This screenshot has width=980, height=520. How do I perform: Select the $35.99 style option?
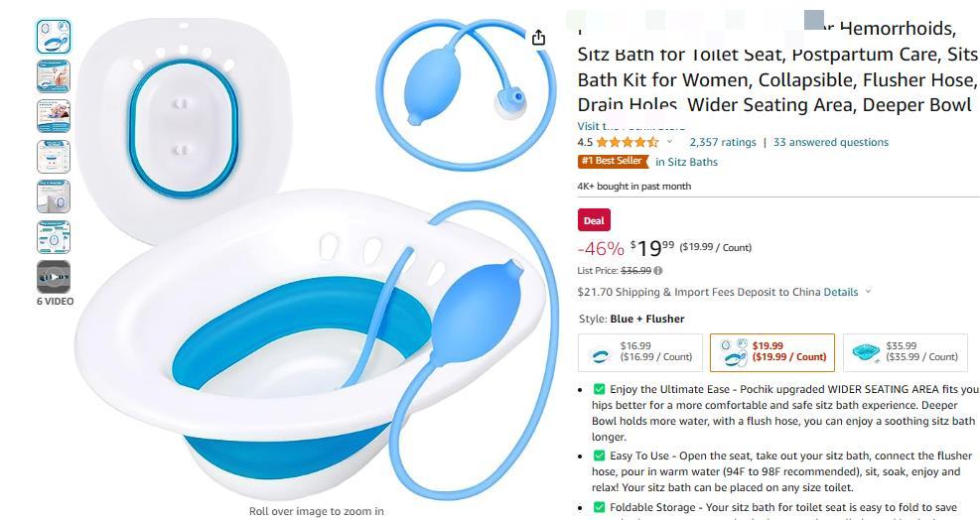905,352
